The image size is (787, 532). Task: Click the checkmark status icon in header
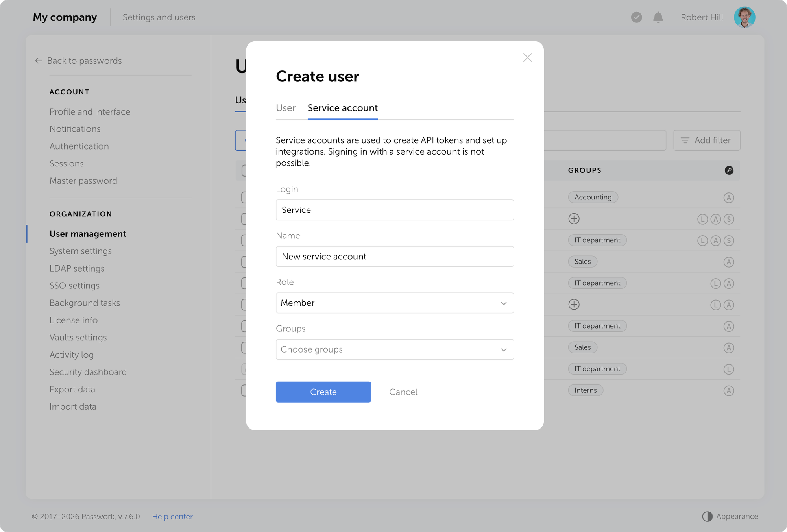[x=636, y=17]
